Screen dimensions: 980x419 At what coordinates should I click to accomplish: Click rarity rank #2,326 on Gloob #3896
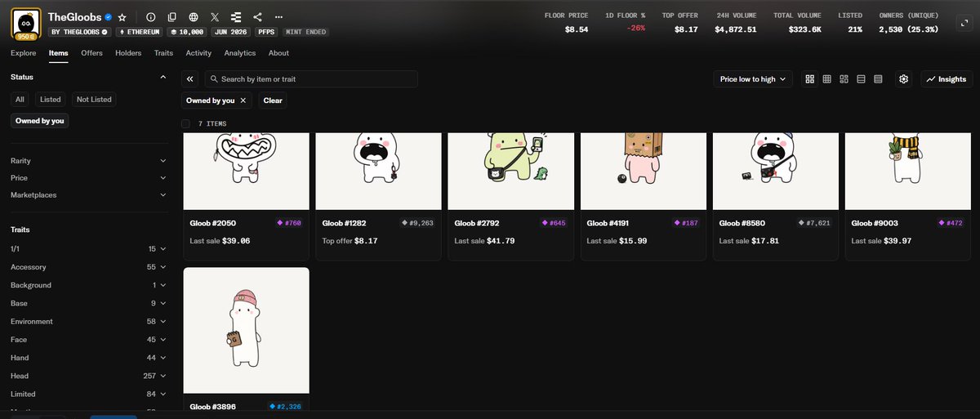(284, 406)
